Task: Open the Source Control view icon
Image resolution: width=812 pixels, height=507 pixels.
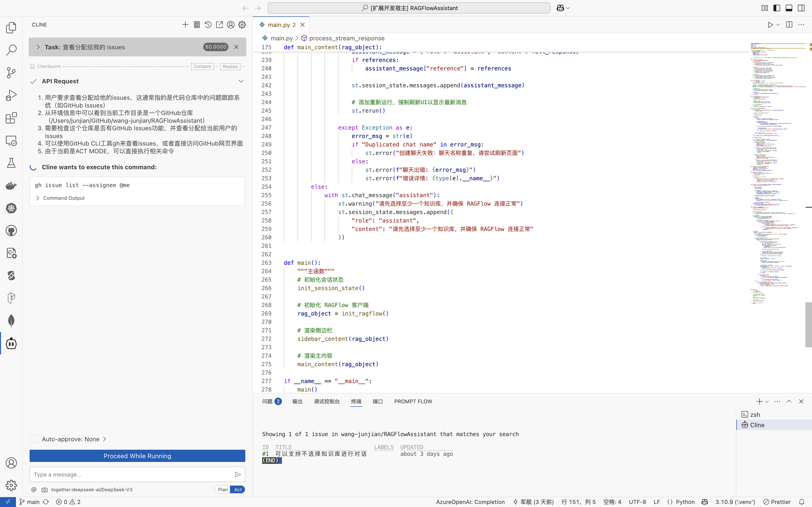Action: 11,73
